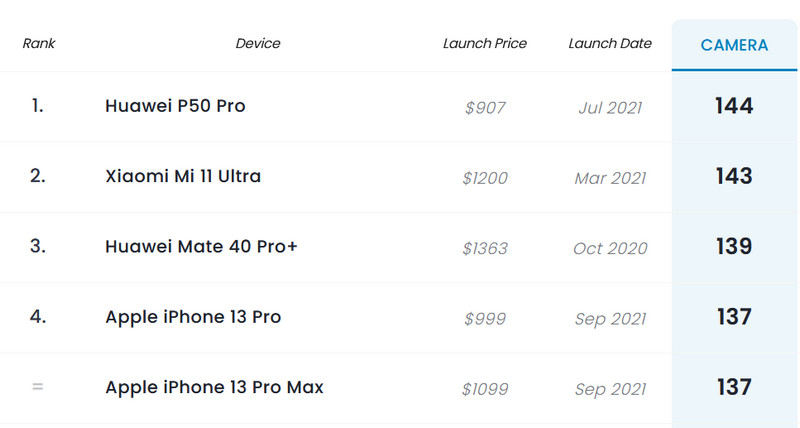The height and width of the screenshot is (428, 800).
Task: Click the camera score 143
Action: coord(734,176)
